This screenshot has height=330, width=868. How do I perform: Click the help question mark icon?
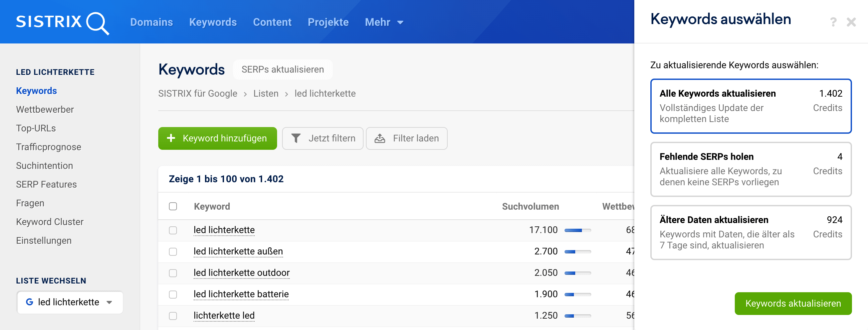833,22
